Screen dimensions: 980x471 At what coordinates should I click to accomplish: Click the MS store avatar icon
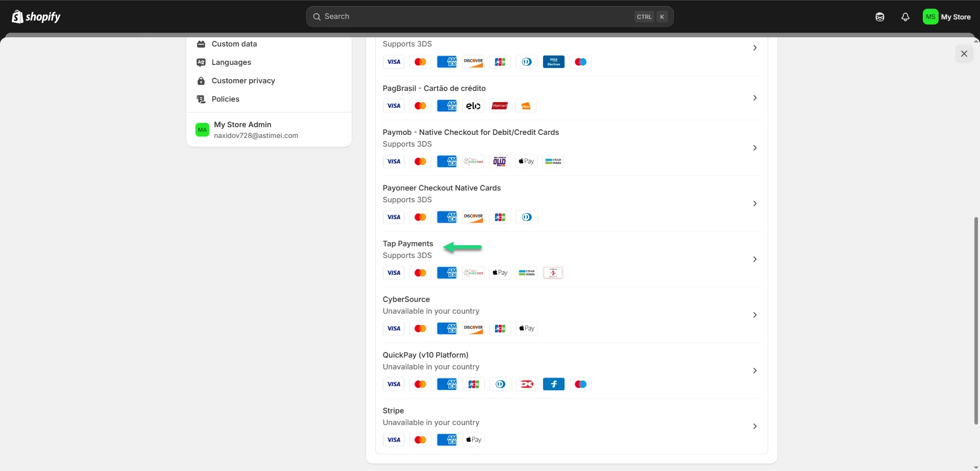pyautogui.click(x=930, y=17)
